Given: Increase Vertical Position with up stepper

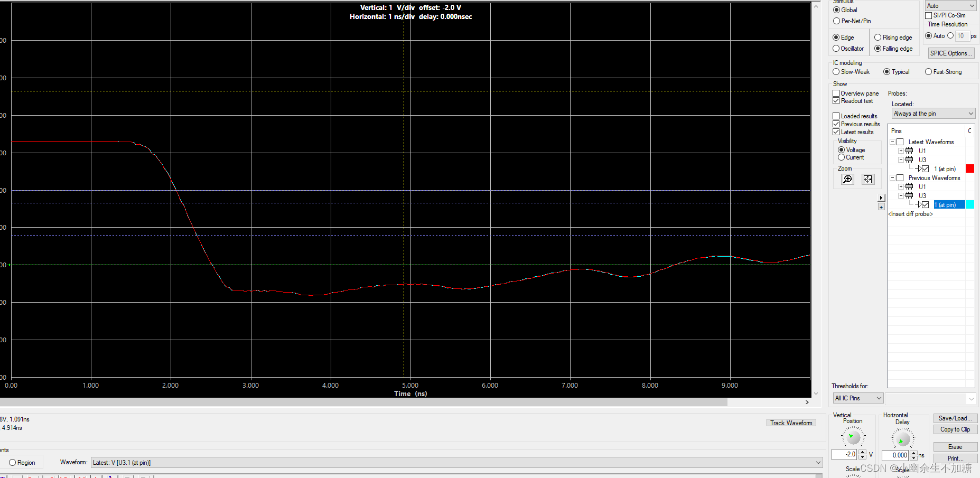Looking at the screenshot, I should (x=862, y=452).
